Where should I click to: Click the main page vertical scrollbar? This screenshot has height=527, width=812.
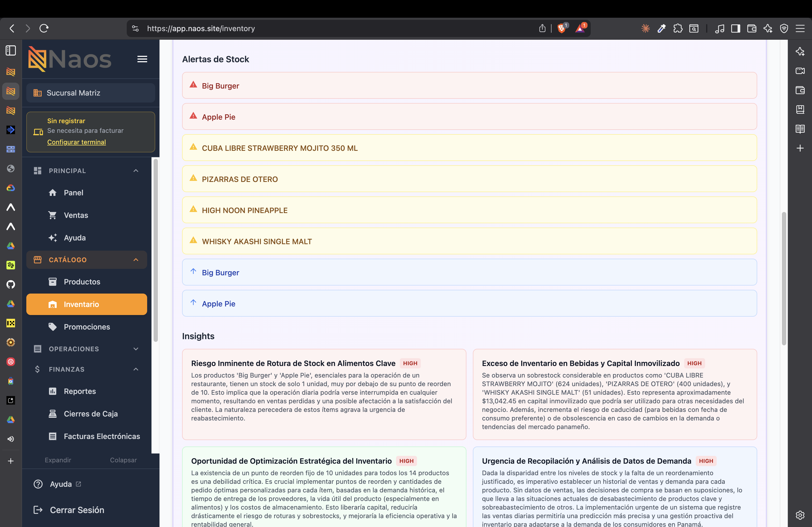point(784,278)
